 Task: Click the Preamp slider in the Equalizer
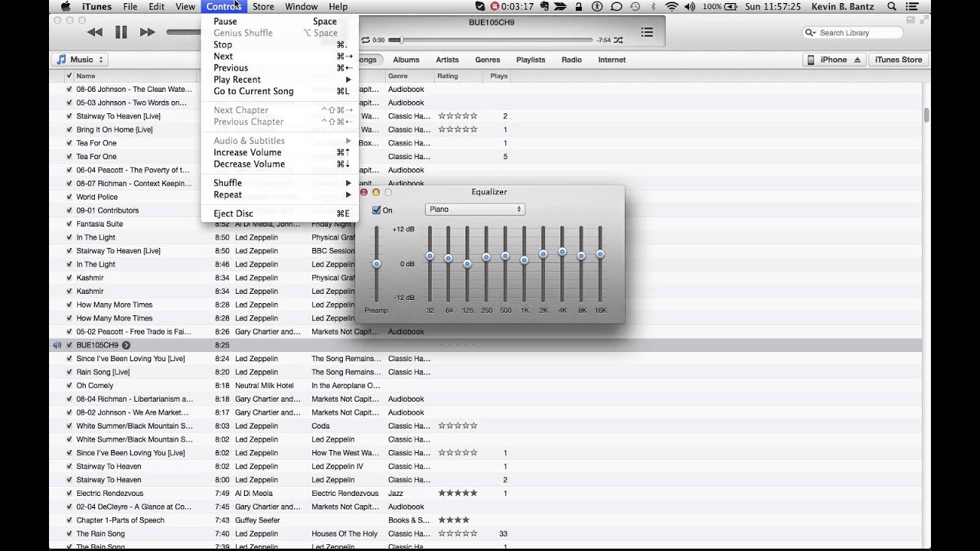tap(376, 264)
